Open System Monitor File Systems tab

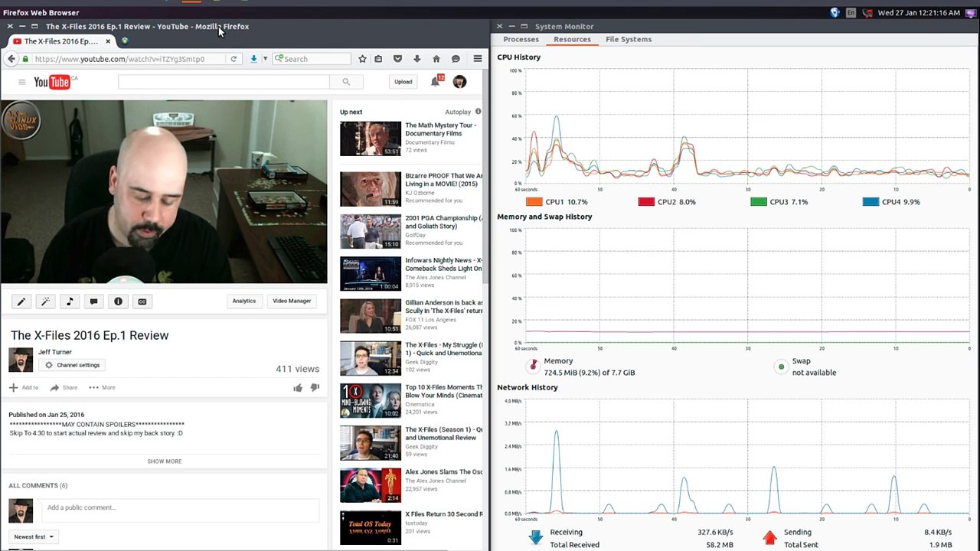click(x=629, y=39)
